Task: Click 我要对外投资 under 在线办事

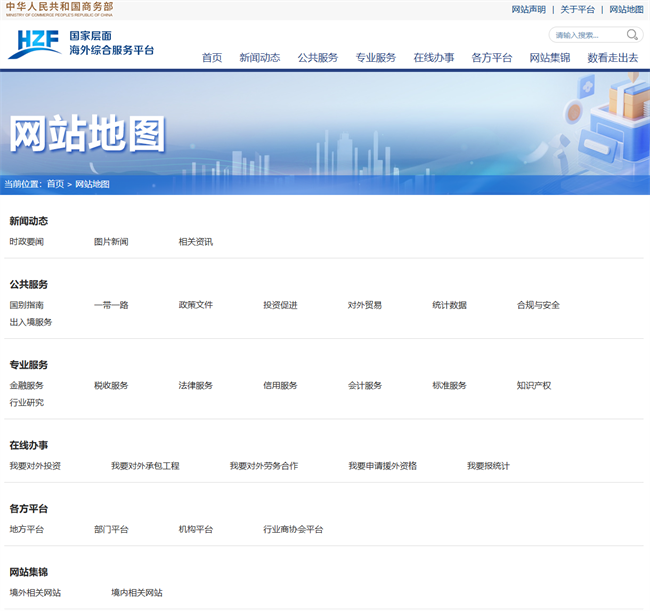Action: (x=35, y=466)
